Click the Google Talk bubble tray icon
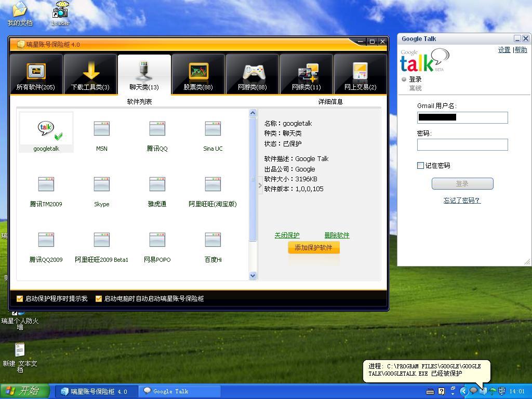The height and width of the screenshot is (399, 532). [473, 391]
